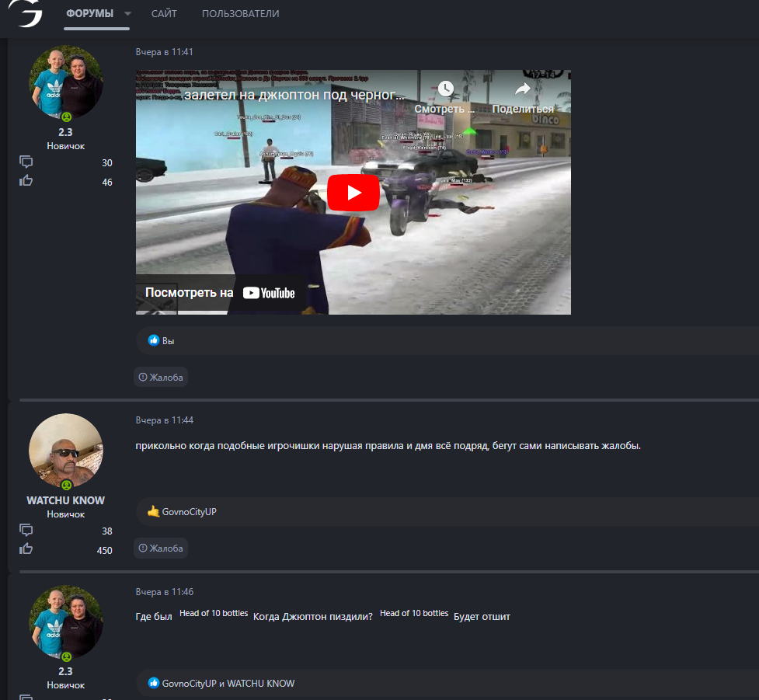
Task: Click the forum logo in the header
Action: pos(26,14)
